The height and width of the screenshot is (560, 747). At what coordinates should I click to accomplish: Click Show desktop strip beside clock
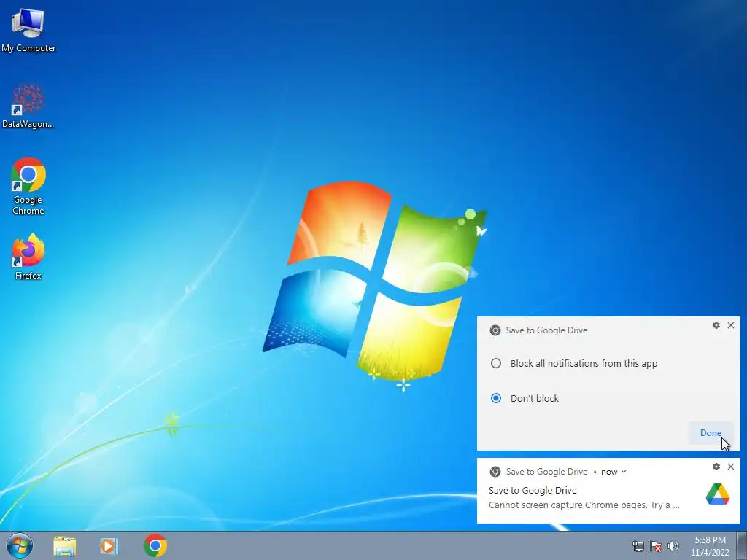(x=742, y=545)
